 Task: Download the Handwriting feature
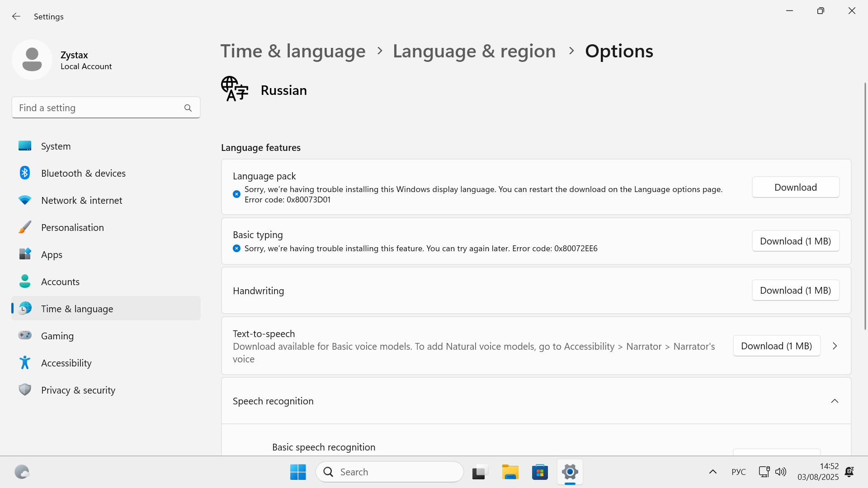(795, 291)
